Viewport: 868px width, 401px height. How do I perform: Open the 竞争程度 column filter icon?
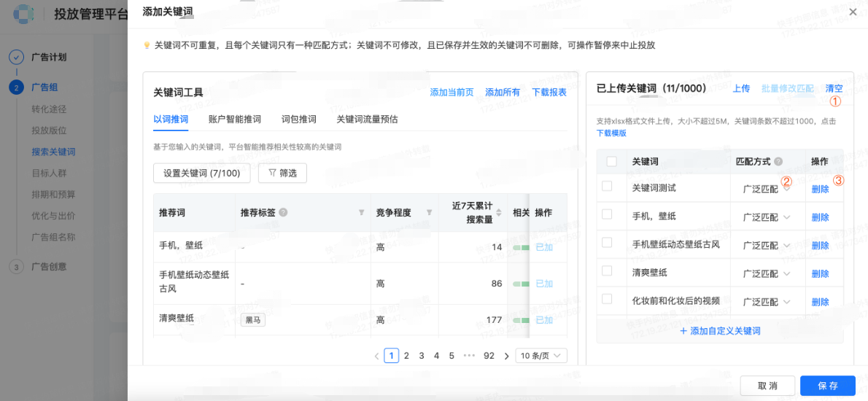429,212
